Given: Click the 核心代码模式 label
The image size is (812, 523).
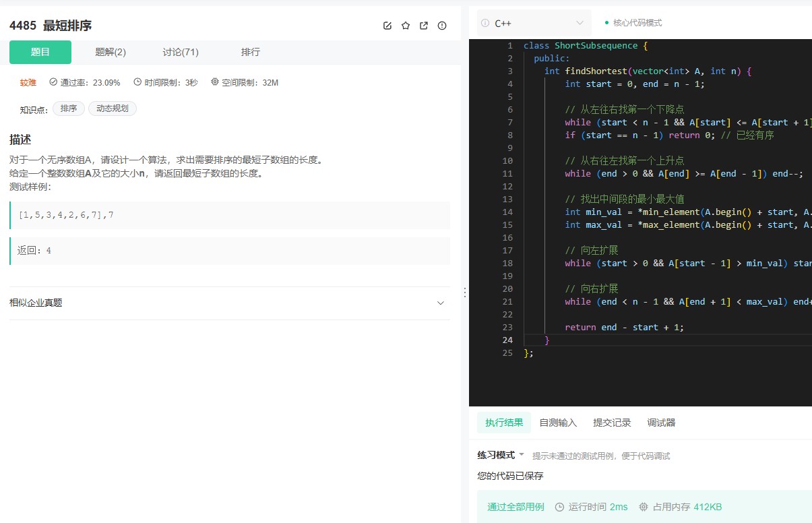Looking at the screenshot, I should pos(637,23).
